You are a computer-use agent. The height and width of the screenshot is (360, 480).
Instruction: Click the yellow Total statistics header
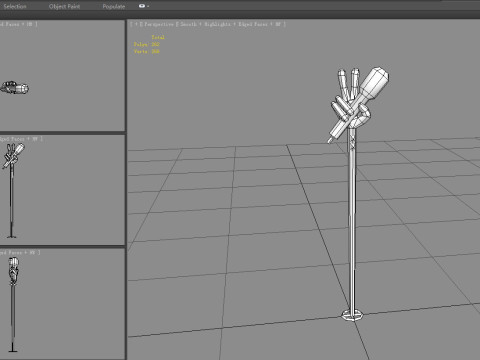coord(158,37)
